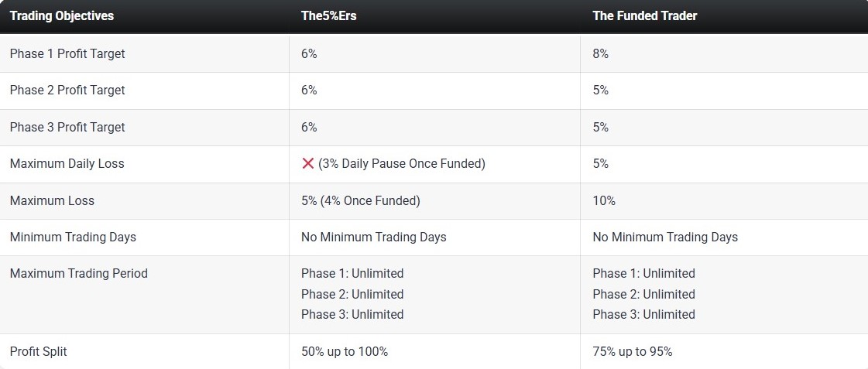
Task: Select the Trading Objectives column header
Action: tap(61, 16)
